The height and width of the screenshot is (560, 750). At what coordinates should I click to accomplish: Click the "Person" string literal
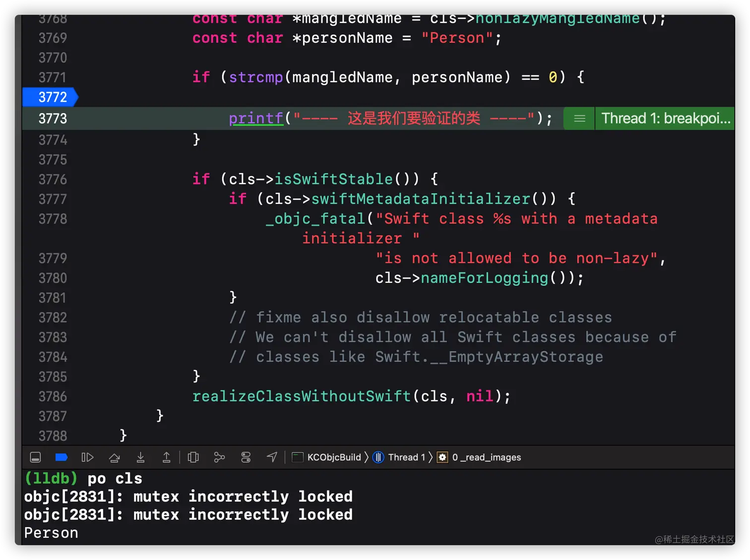pos(457,38)
